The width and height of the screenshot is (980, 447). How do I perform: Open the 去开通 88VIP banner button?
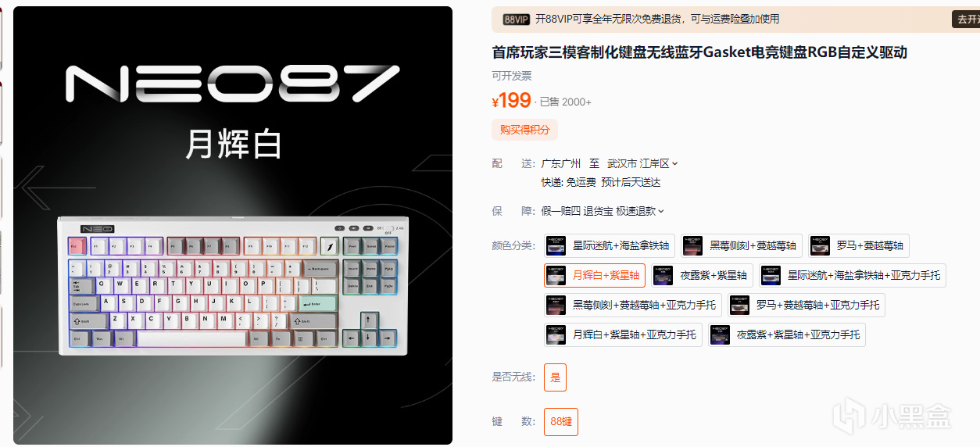pos(965,20)
